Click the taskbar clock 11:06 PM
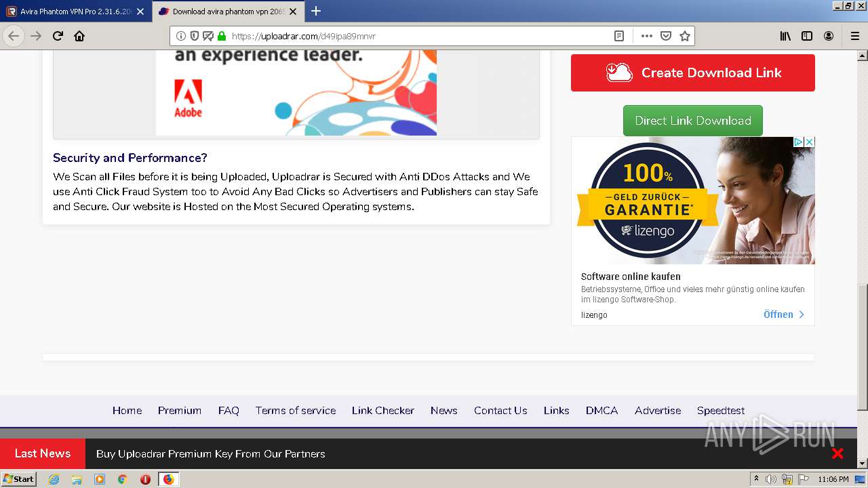868x488 pixels. (x=833, y=479)
